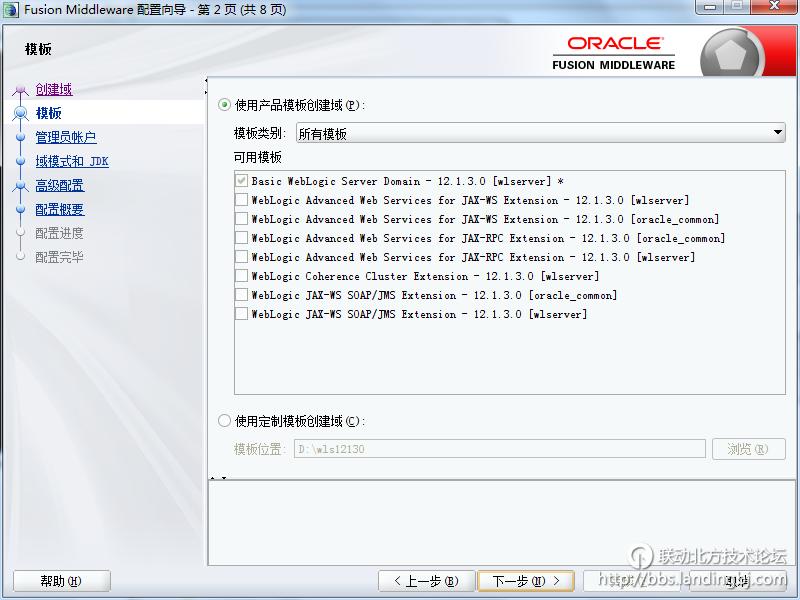Click the 帮助 help button
The image size is (800, 600).
[61, 581]
